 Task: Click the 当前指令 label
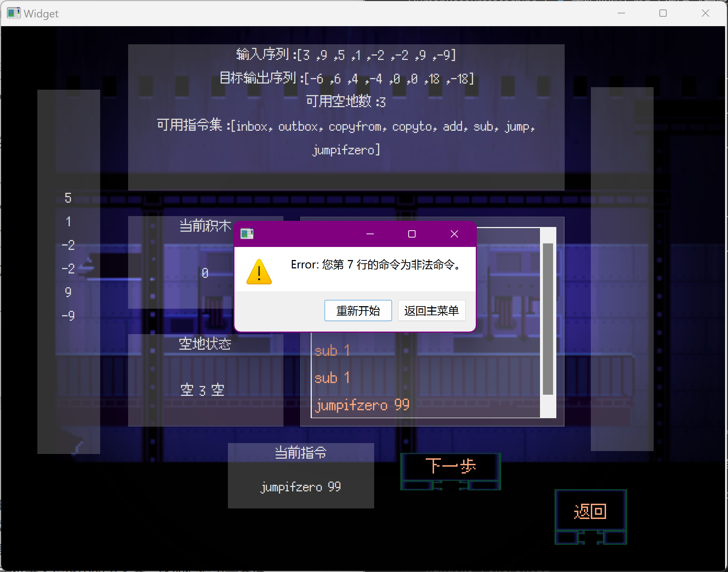[x=301, y=453]
